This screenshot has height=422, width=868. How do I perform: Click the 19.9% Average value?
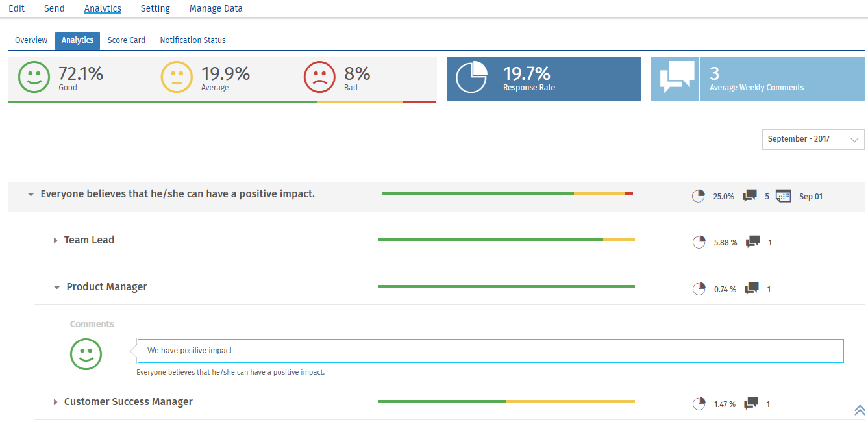pyautogui.click(x=225, y=73)
